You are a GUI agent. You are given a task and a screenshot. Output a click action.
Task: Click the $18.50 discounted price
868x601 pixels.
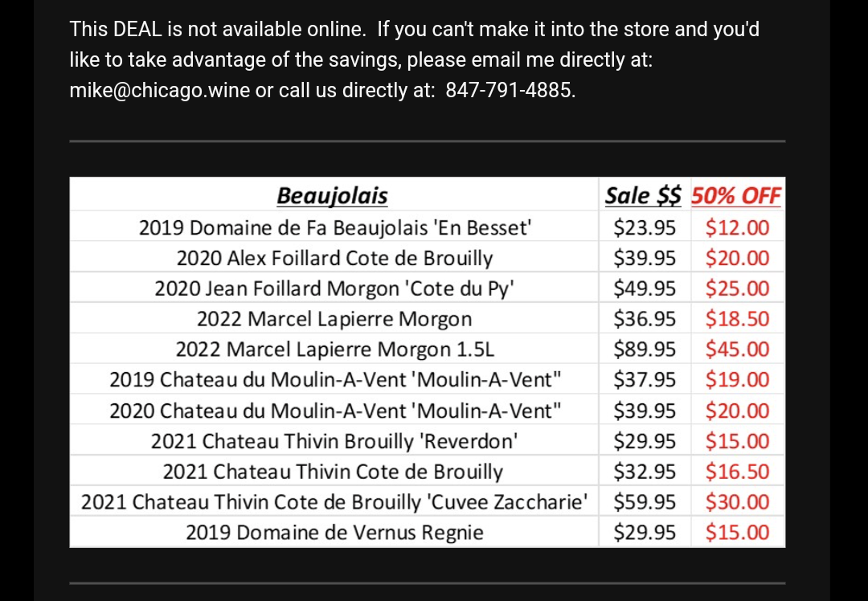click(737, 319)
